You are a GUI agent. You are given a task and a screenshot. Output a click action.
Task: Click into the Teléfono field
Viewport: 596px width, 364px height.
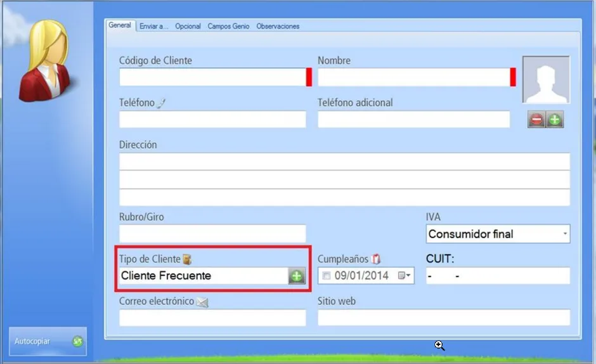pos(212,119)
